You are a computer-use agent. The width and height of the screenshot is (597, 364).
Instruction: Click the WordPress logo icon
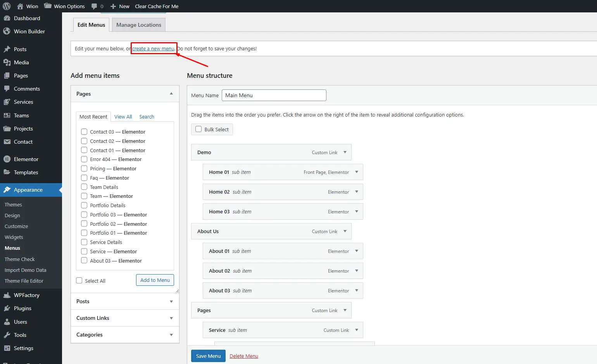coord(7,6)
